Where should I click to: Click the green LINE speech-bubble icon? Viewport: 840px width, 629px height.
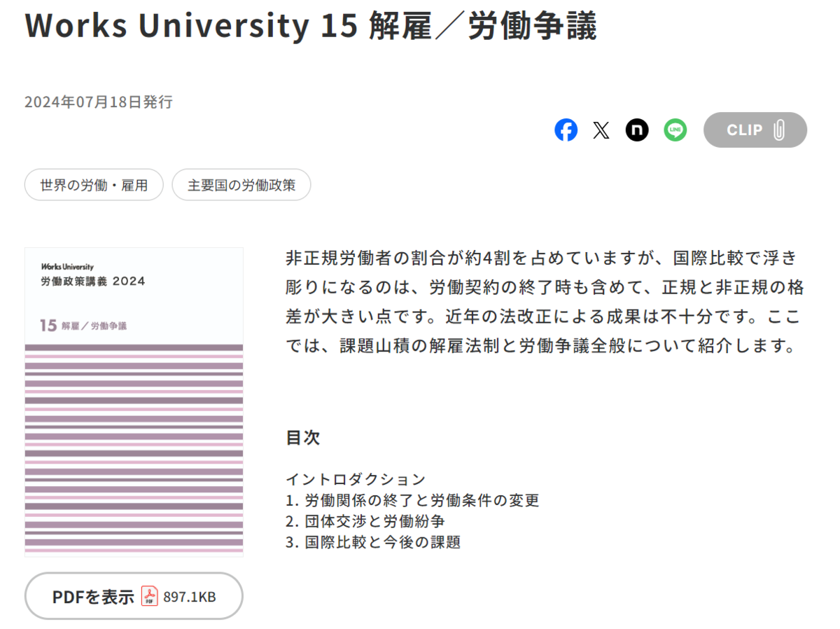click(674, 130)
